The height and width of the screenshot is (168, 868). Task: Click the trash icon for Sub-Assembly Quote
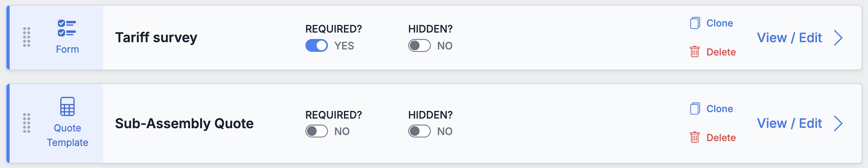click(x=695, y=137)
